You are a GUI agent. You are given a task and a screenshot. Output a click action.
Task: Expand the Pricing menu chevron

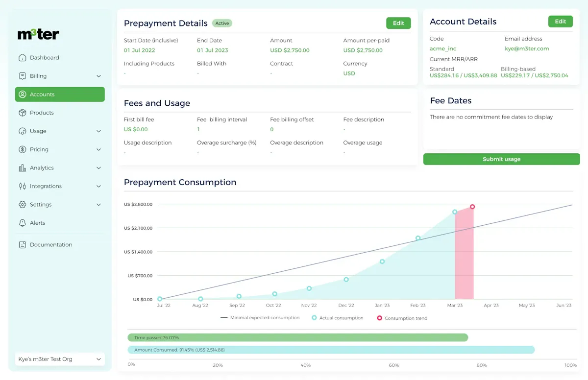click(98, 149)
